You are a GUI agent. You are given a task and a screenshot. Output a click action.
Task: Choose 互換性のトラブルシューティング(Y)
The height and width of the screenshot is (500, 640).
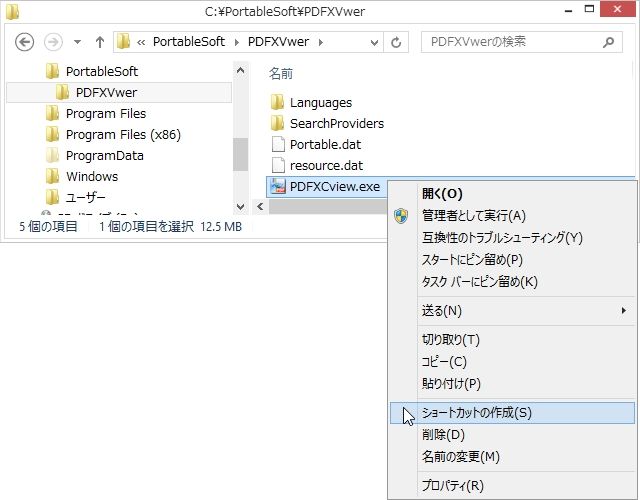(x=512, y=238)
